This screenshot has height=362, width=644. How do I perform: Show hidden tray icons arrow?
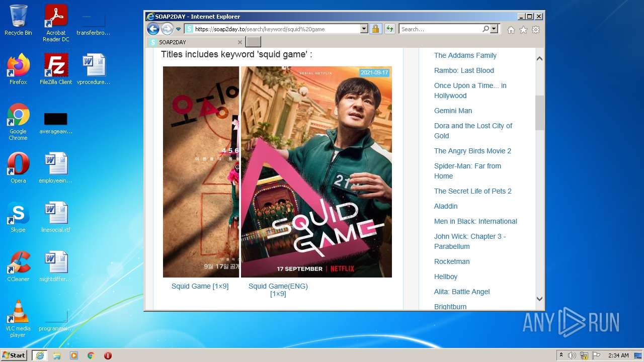coord(561,355)
